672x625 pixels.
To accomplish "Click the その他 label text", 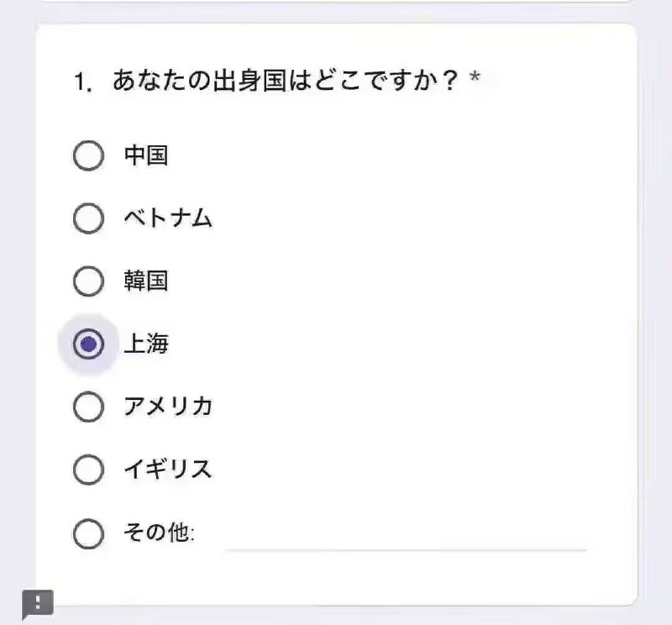I will (x=159, y=533).
